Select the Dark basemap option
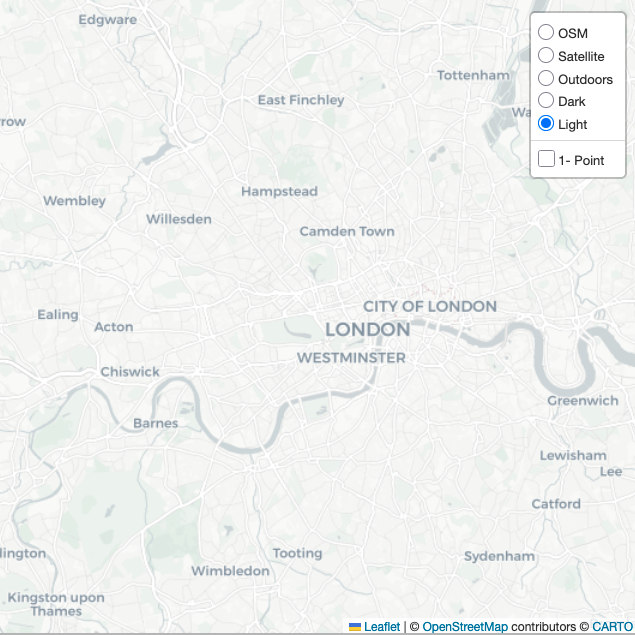This screenshot has height=635, width=635. 546,100
